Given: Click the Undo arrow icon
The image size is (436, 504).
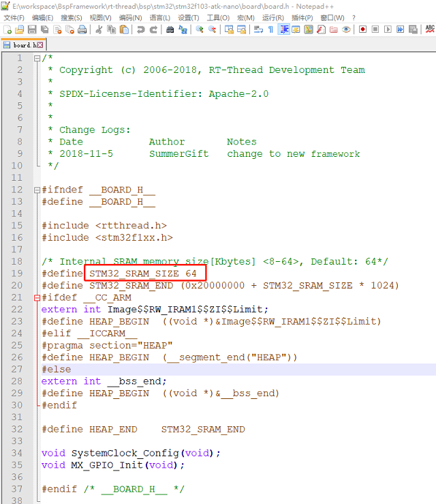Looking at the screenshot, I should pos(140,30).
